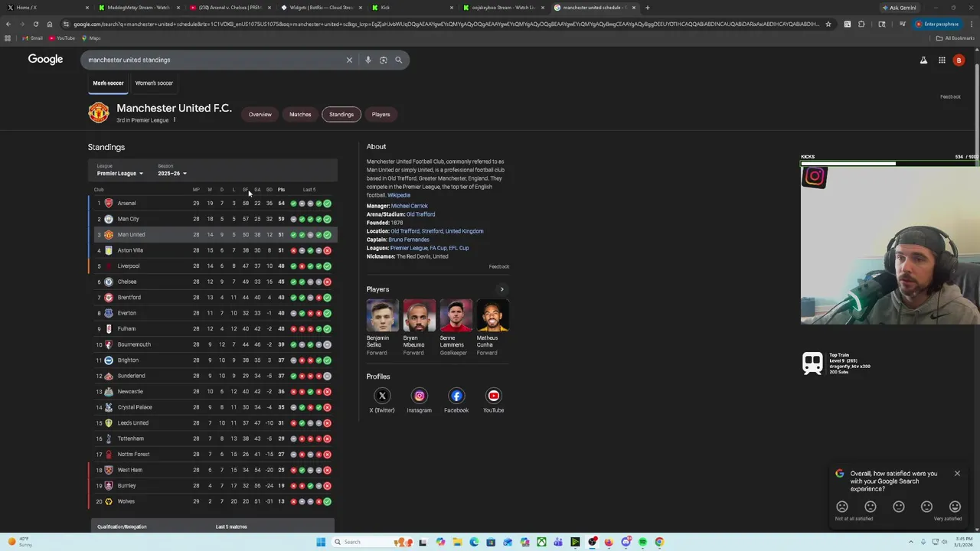Open the Google apps grid icon

942,60
